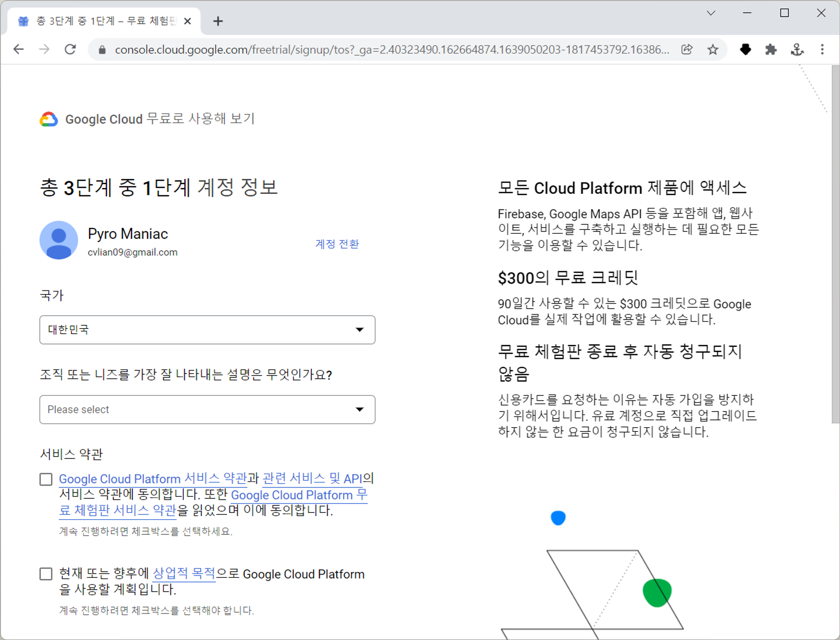Viewport: 840px width, 640px height.
Task: Click the anchor extension icon
Action: [x=797, y=50]
